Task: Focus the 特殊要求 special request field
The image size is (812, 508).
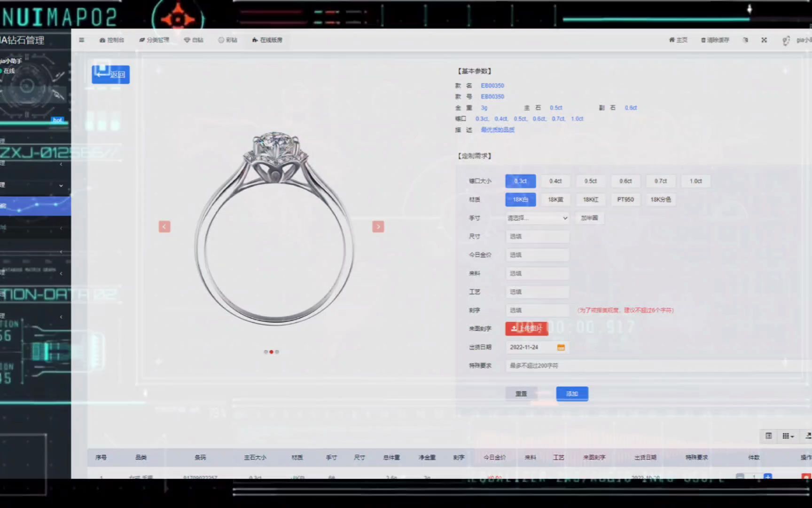Action: 658,365
